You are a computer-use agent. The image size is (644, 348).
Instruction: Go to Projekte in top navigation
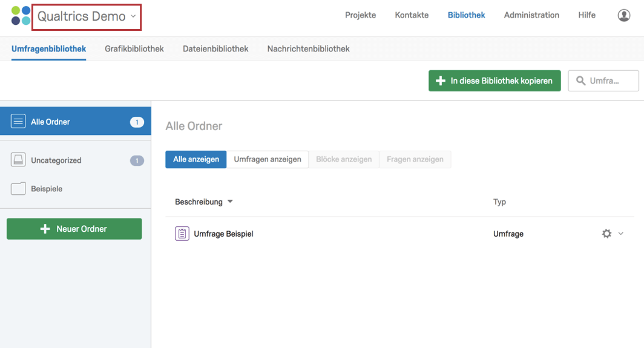(360, 15)
